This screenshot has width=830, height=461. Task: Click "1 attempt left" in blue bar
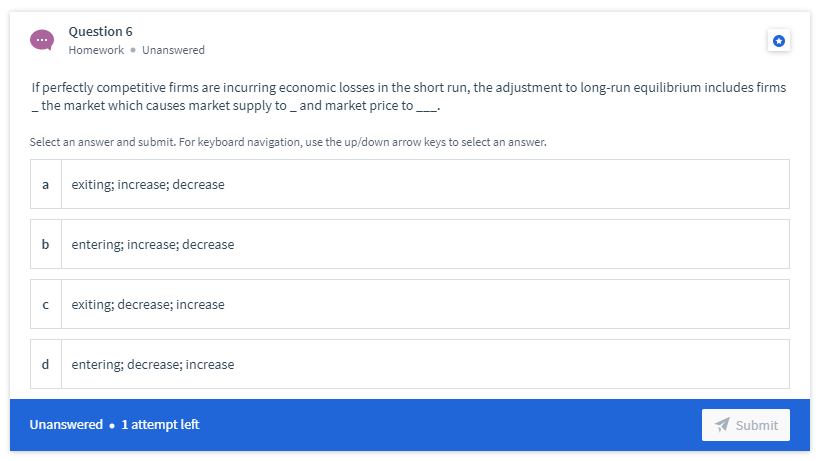[x=160, y=424]
